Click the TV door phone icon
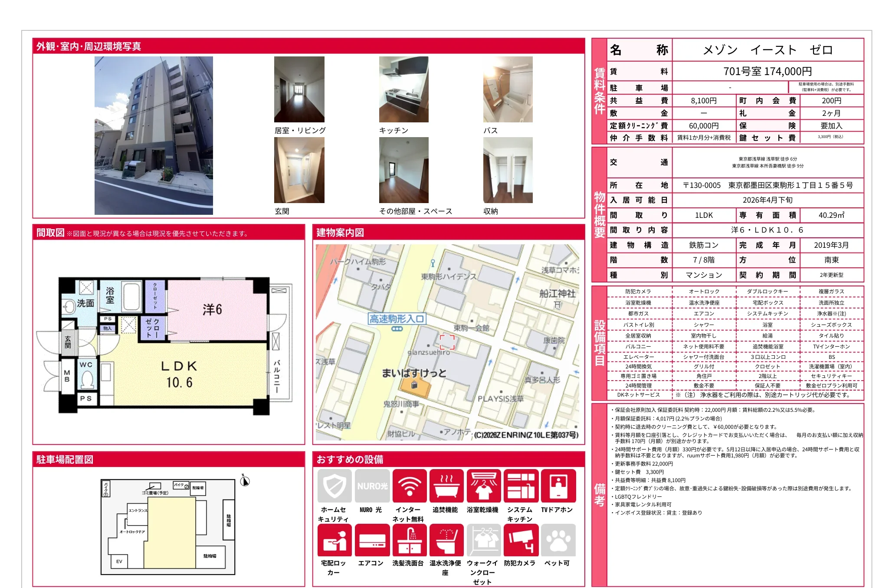This screenshot has width=892, height=588. pos(558,486)
